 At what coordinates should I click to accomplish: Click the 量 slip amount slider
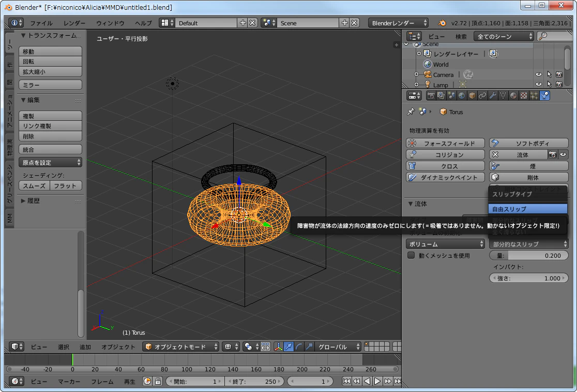(529, 256)
